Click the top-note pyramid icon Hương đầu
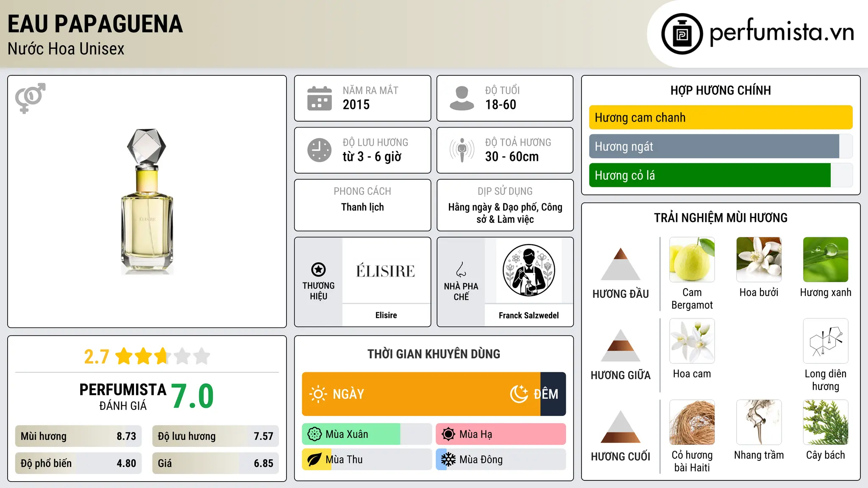 coord(620,264)
